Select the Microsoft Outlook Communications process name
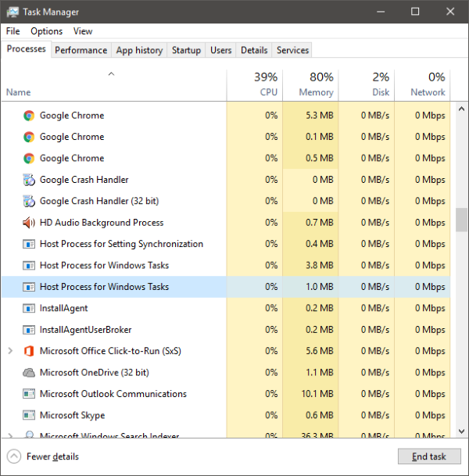469x476 pixels. click(x=113, y=394)
